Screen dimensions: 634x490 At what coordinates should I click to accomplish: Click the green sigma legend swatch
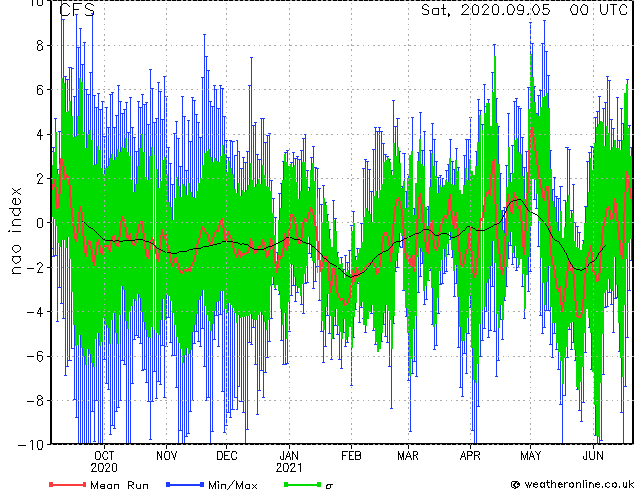coord(303,484)
